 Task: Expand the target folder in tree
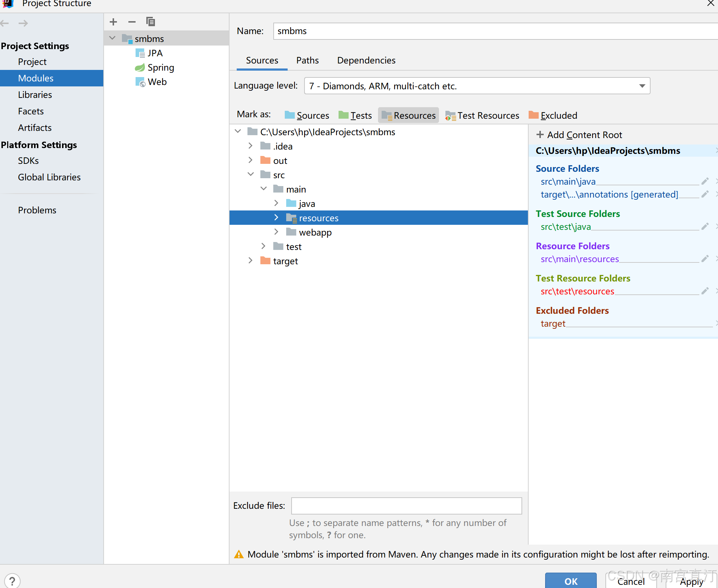pyautogui.click(x=250, y=261)
